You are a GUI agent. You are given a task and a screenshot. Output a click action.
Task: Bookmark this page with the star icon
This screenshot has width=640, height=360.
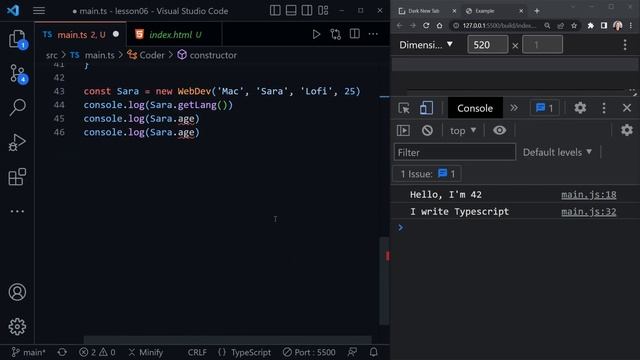574,25
